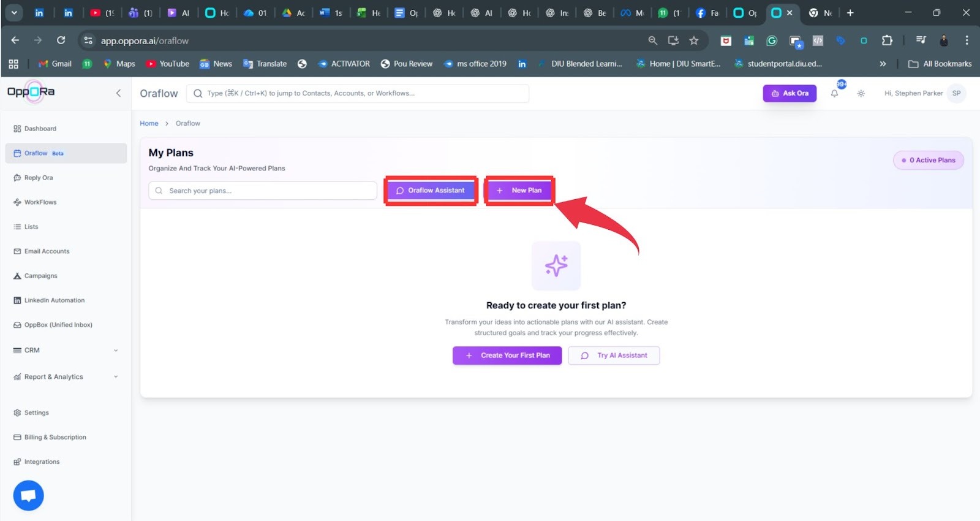Click the New Plan button
This screenshot has height=521, width=980.
click(519, 191)
